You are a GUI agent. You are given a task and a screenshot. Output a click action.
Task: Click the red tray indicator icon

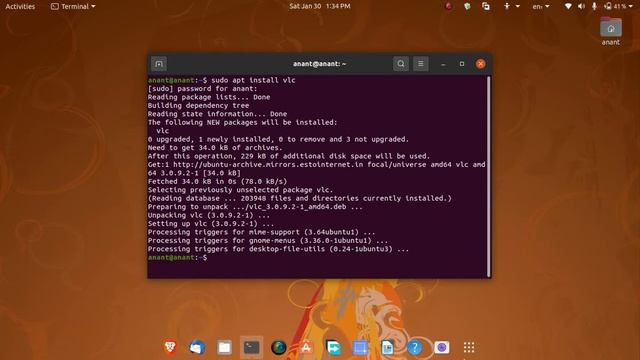[449, 6]
